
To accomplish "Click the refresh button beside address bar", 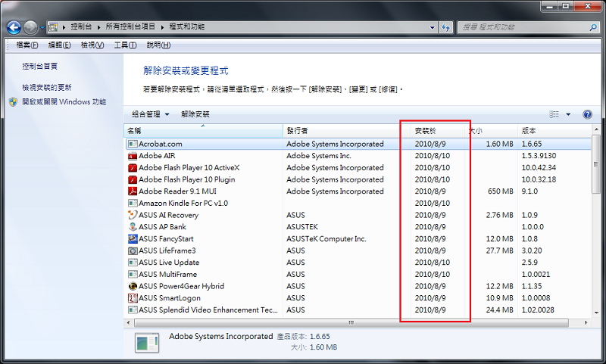I will (446, 27).
